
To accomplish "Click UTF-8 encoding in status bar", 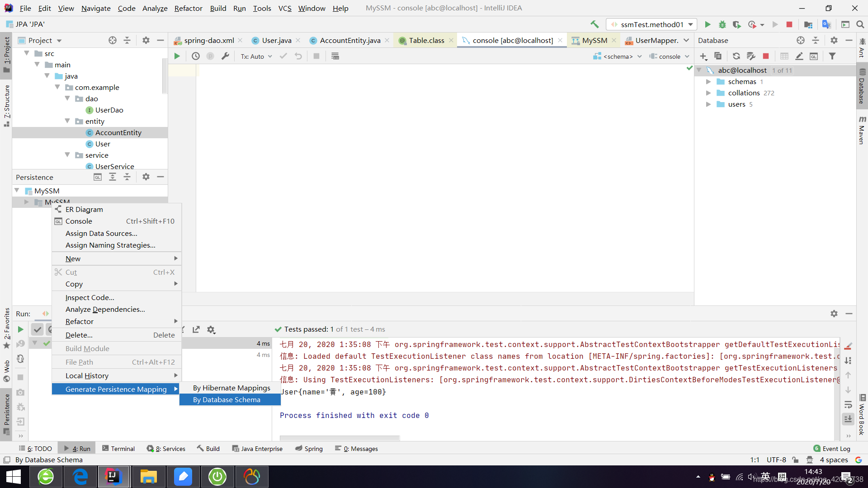I will click(776, 460).
